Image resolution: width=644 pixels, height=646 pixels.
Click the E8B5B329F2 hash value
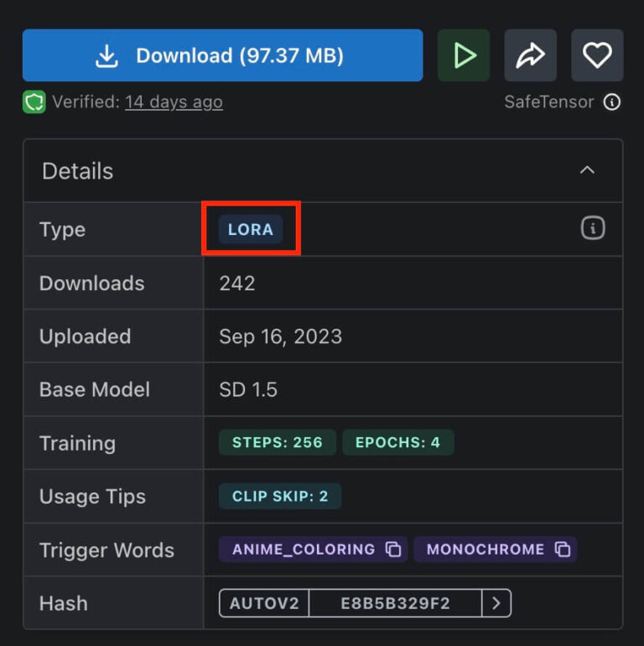click(x=395, y=603)
